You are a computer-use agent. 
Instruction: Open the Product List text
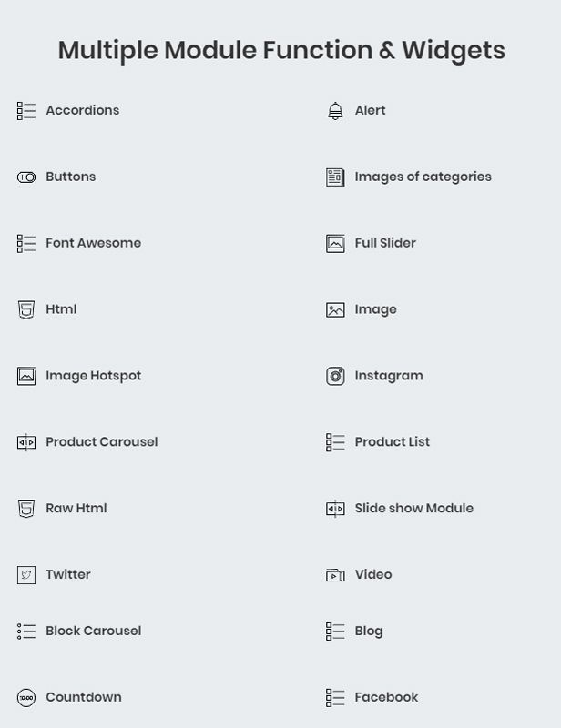(392, 442)
